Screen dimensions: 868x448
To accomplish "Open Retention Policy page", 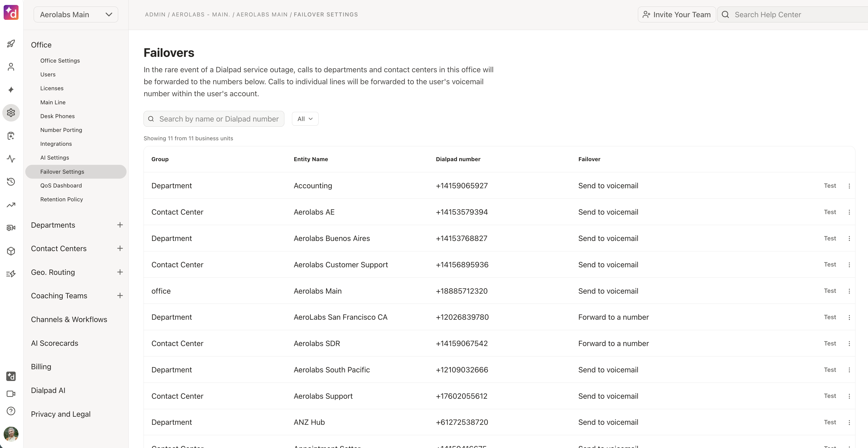I will tap(62, 199).
